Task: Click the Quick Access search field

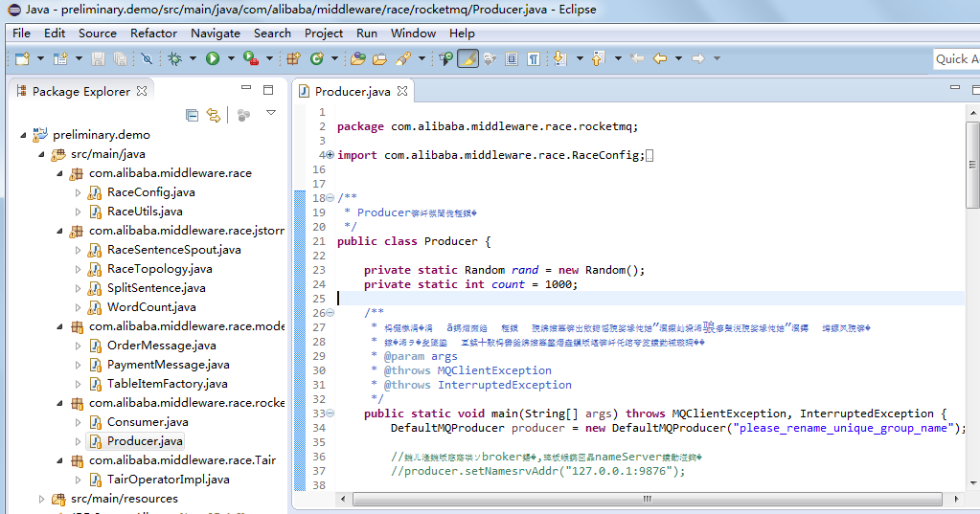Action: (956, 58)
